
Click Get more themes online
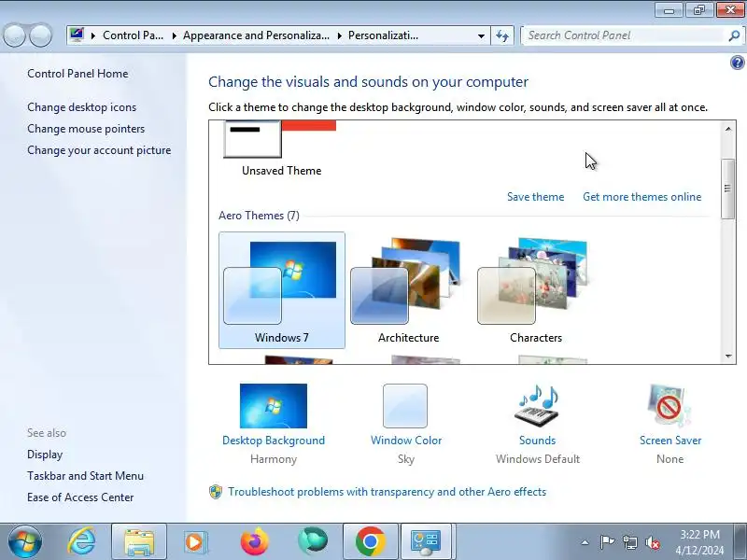coord(641,197)
